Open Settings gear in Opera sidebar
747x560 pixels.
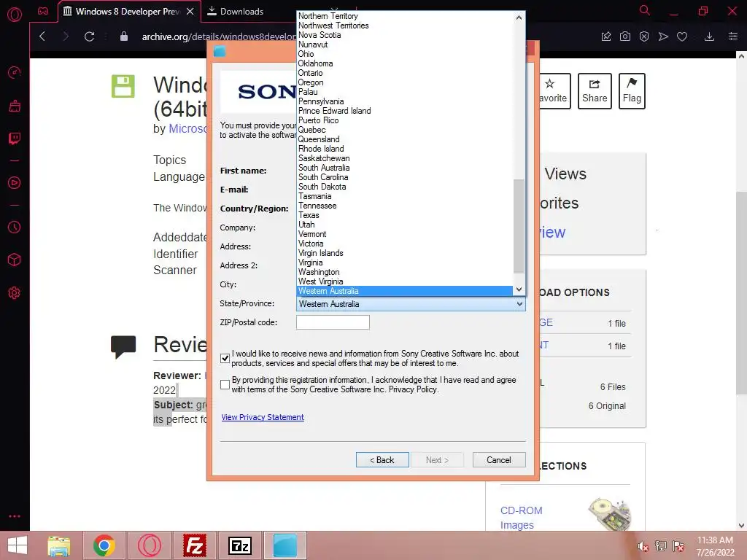click(x=15, y=293)
